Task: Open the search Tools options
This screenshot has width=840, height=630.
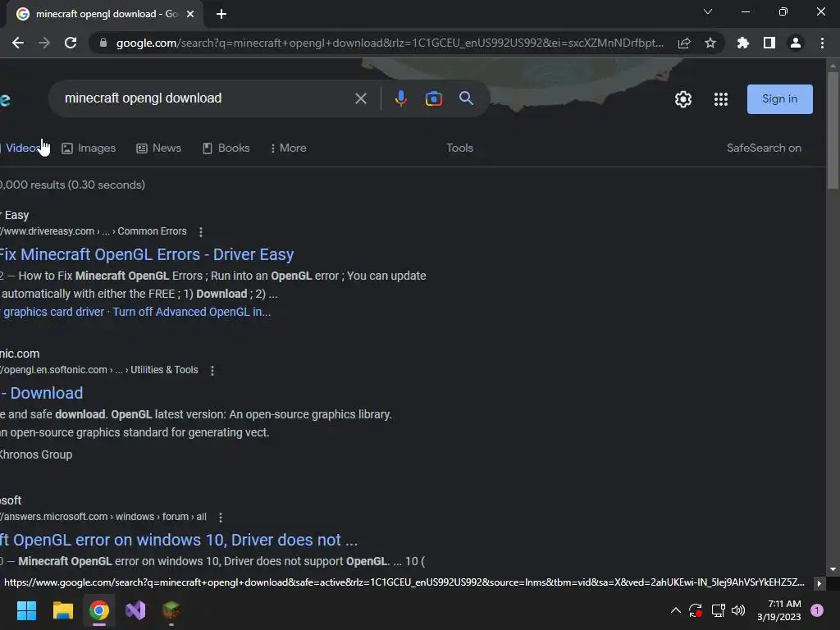Action: tap(459, 148)
